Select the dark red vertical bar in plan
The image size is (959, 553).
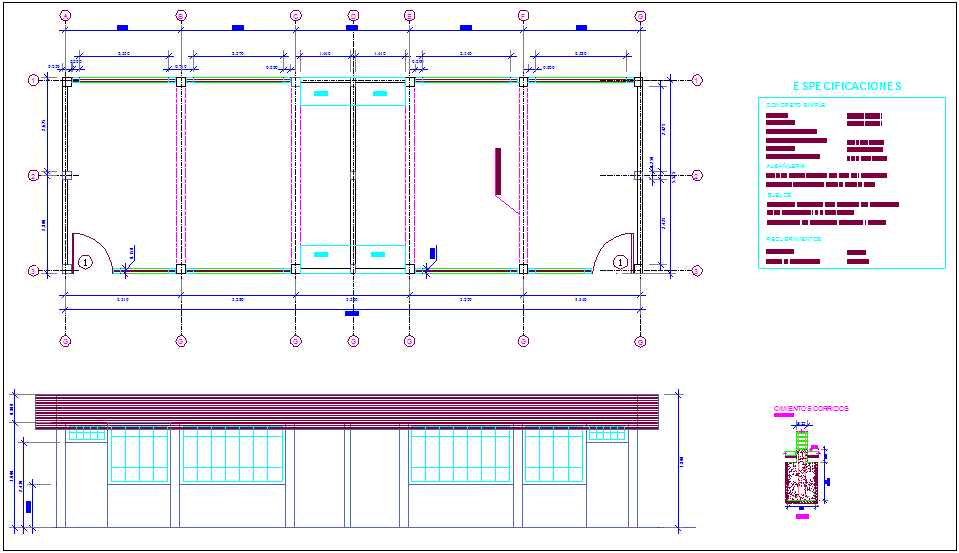click(x=497, y=171)
